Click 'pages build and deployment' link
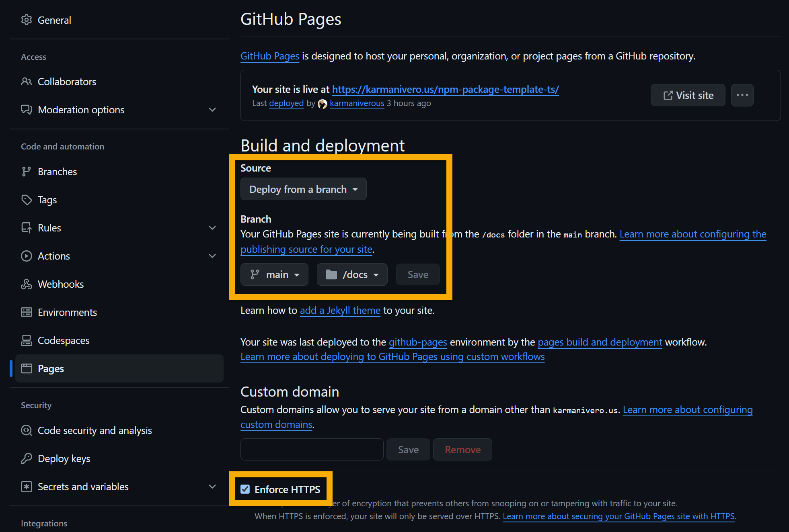Viewport: 789px width, 532px height. [x=600, y=342]
